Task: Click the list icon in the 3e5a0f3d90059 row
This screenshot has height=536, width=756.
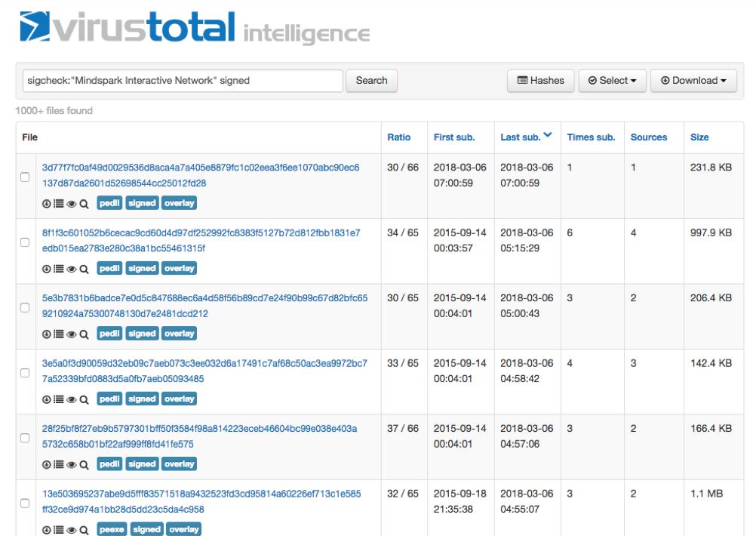Action: pos(58,399)
